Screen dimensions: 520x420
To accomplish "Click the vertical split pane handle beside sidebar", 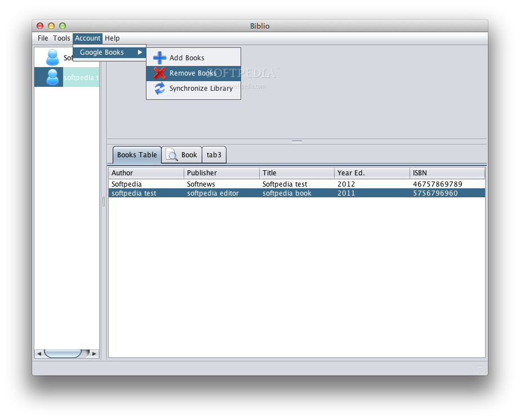I will (x=104, y=202).
